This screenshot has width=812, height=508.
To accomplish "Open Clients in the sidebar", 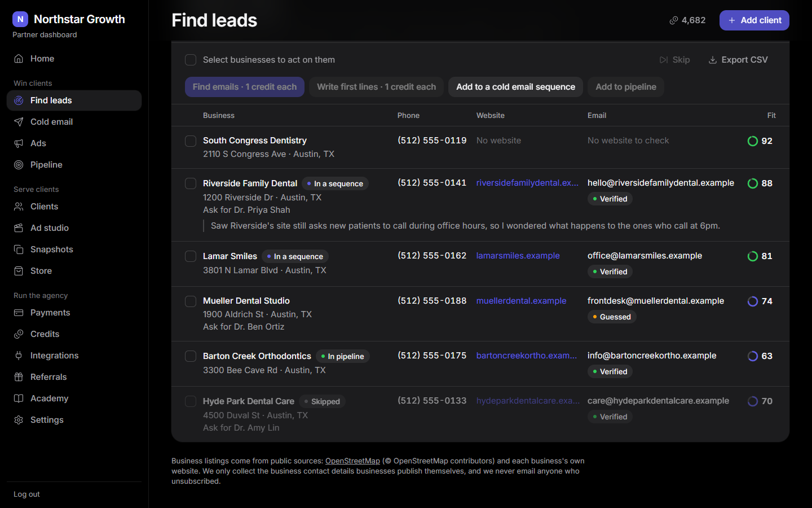I will 74,207.
